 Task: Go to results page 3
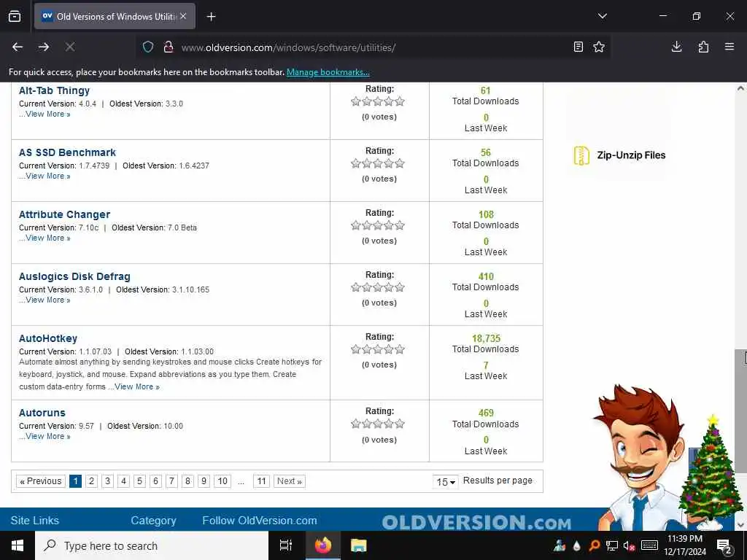(108, 481)
